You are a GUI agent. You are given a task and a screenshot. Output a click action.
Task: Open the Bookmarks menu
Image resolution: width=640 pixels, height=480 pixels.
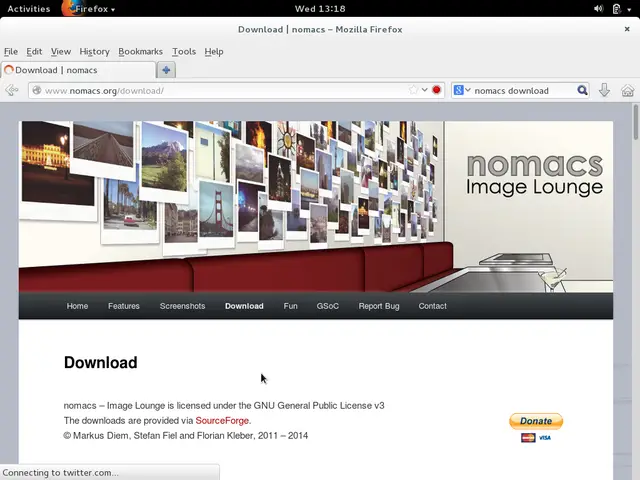[140, 51]
